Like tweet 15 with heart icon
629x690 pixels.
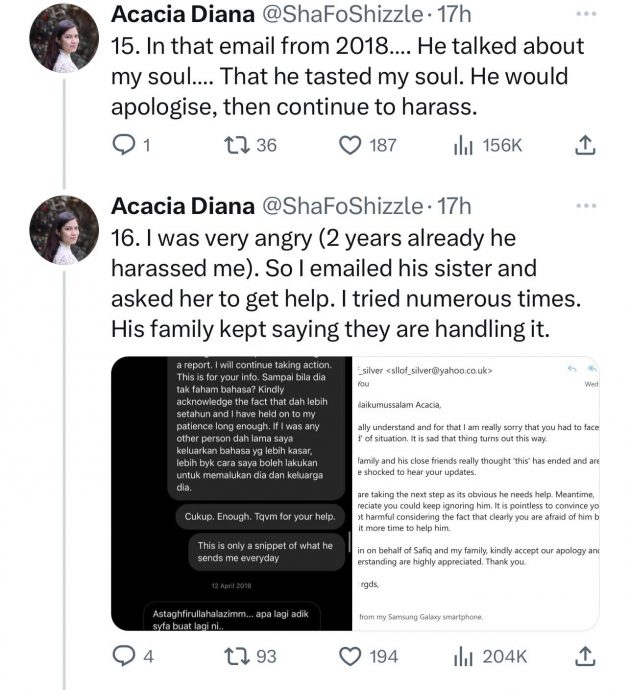350,146
